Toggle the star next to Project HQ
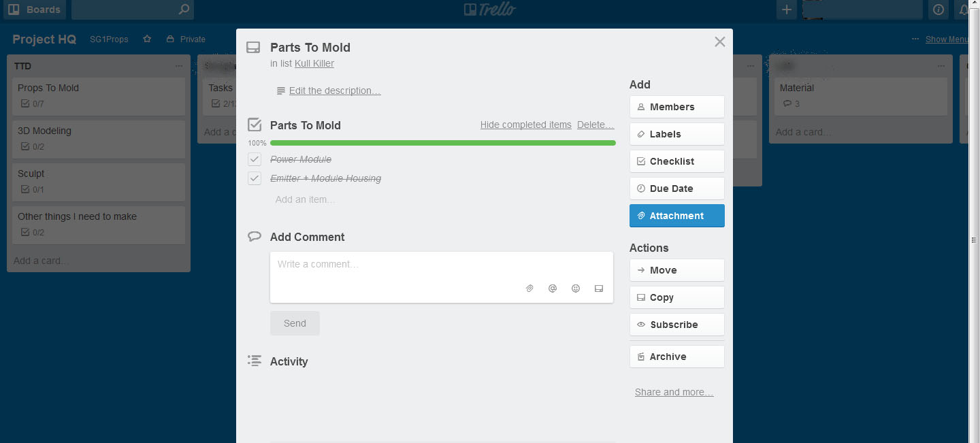Viewport: 980px width, 443px height. click(147, 39)
